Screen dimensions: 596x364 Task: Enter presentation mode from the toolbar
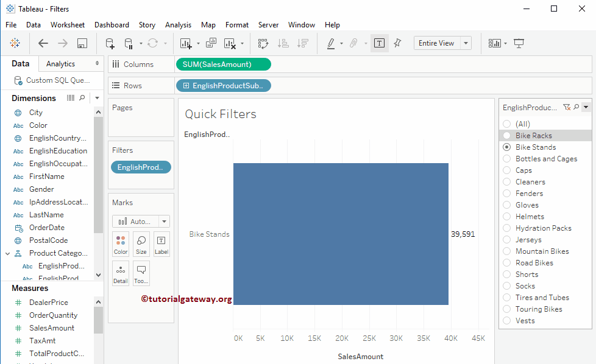coord(519,43)
